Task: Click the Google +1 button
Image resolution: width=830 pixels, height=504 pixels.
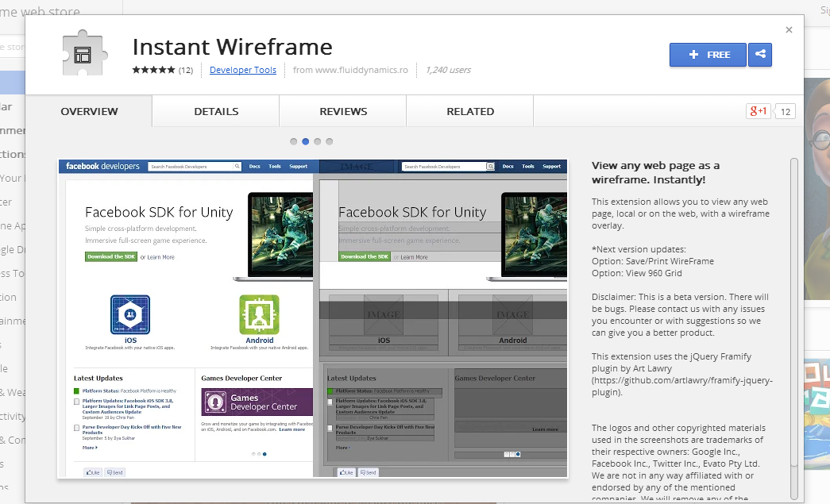Action: (758, 111)
